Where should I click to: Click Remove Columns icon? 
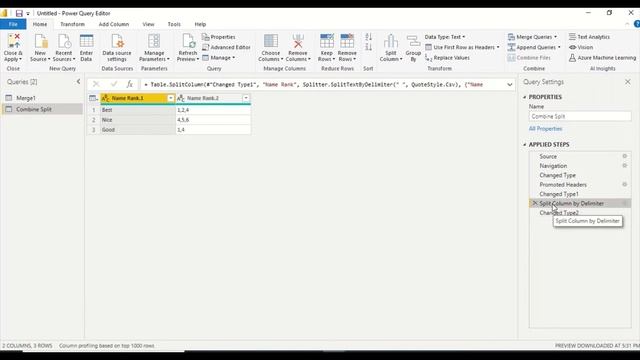pyautogui.click(x=298, y=41)
